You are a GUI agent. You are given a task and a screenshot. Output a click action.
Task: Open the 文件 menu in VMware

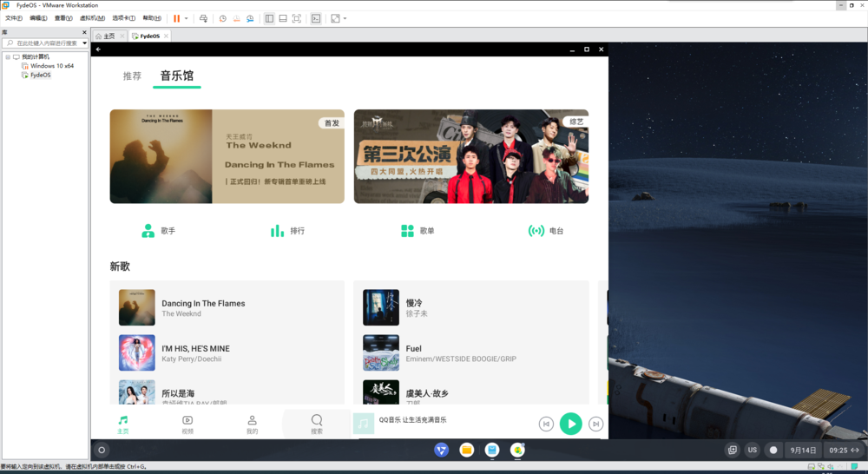point(14,18)
